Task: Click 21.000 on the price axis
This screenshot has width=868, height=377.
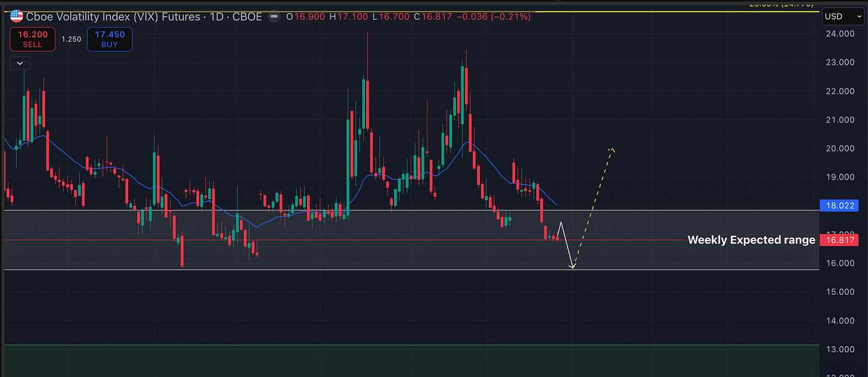Action: point(841,120)
